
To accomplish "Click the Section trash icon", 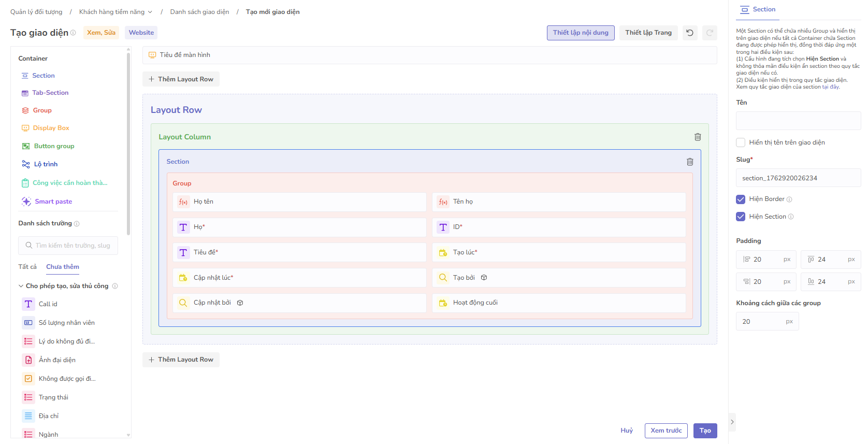I will (x=690, y=162).
